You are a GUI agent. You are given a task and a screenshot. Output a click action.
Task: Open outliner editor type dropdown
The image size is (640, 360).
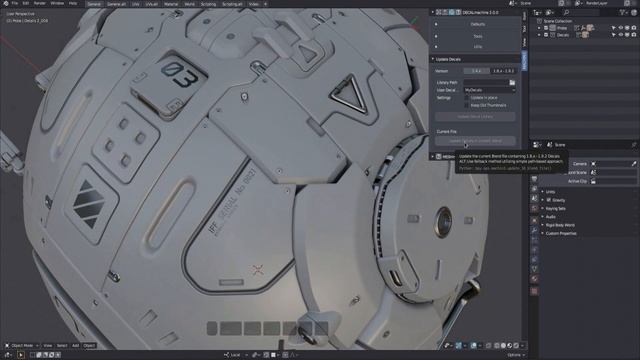tap(538, 13)
